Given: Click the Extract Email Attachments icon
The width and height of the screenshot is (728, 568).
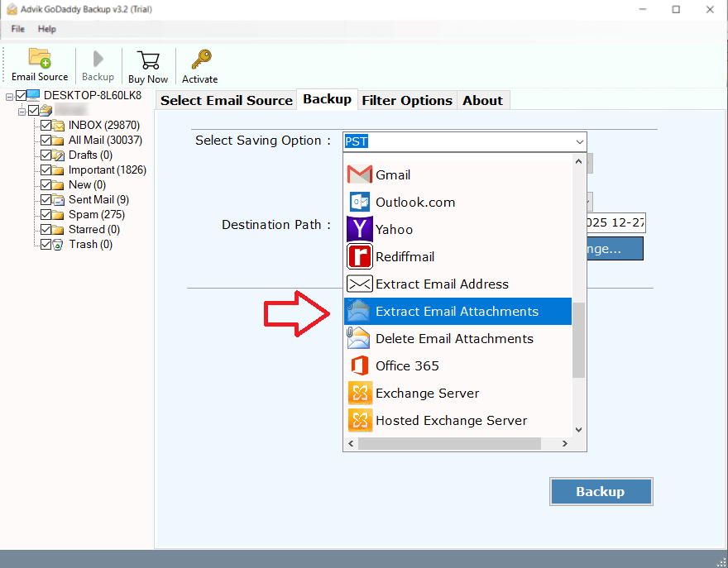Looking at the screenshot, I should pos(358,311).
